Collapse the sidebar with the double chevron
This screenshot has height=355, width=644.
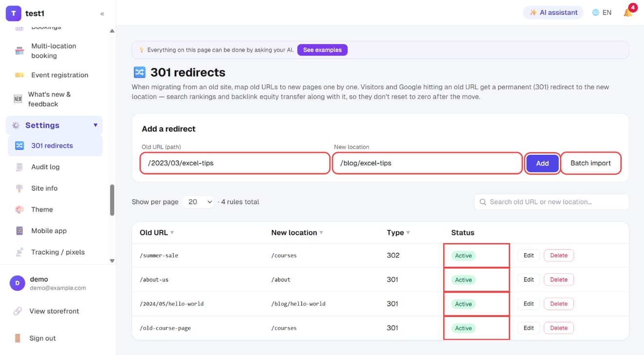[102, 14]
